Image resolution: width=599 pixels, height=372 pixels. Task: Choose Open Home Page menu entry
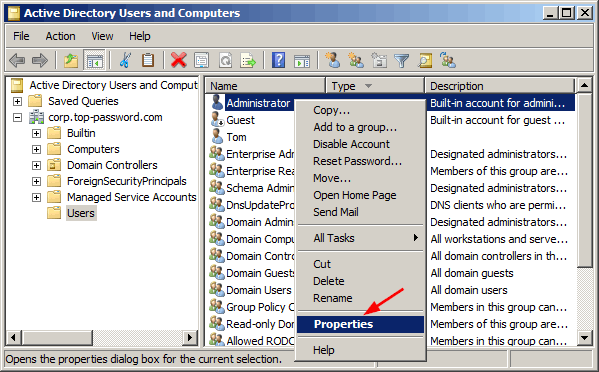click(x=360, y=195)
